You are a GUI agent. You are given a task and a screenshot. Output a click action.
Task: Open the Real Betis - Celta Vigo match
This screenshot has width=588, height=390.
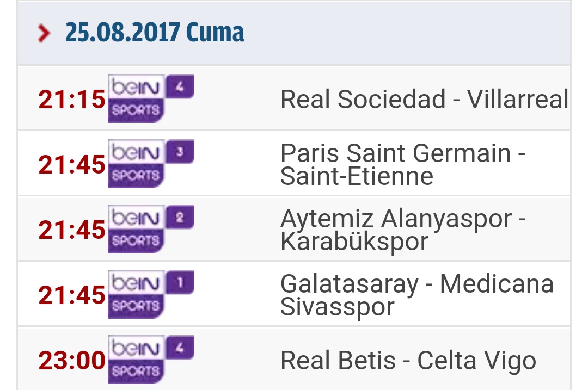[x=408, y=361]
